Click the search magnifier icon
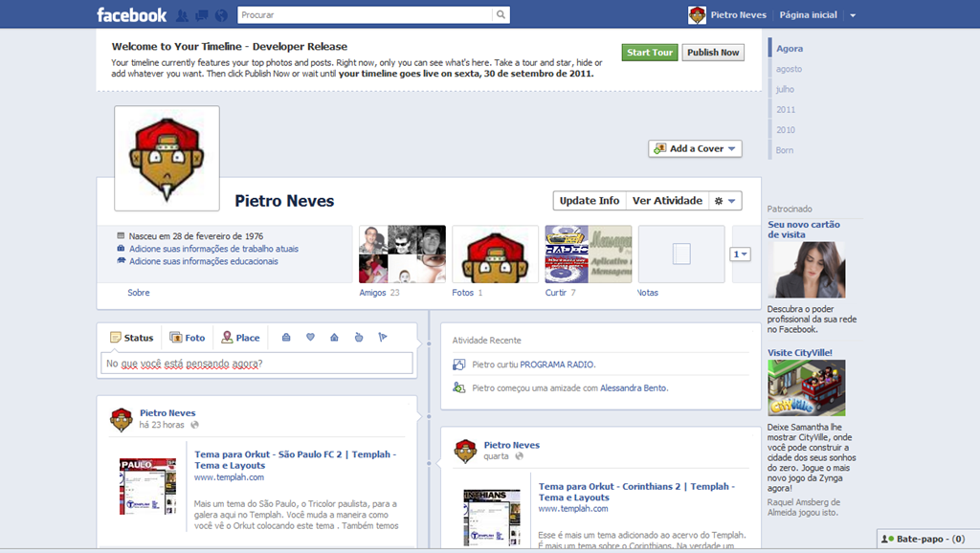 (501, 15)
